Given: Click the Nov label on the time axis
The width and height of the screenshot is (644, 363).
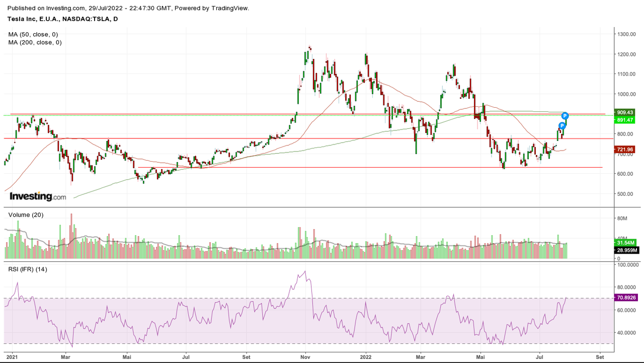Looking at the screenshot, I should [305, 356].
